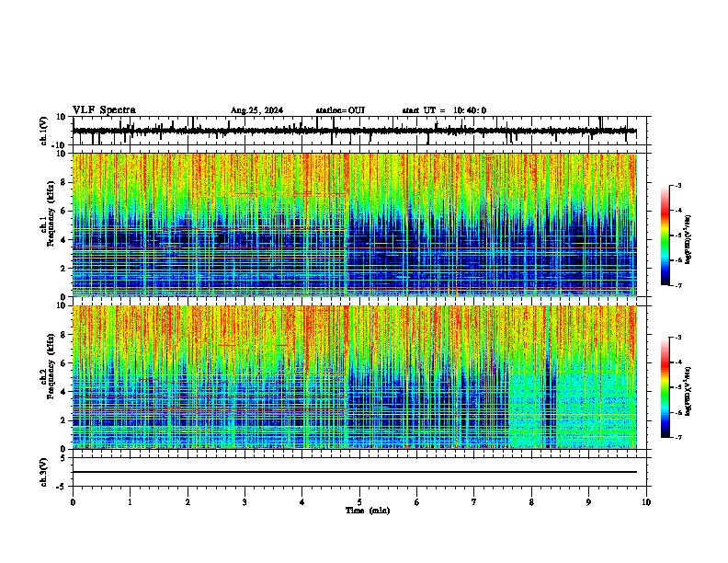Click the ch.2 spectrogram color scale bar

[x=665, y=387]
